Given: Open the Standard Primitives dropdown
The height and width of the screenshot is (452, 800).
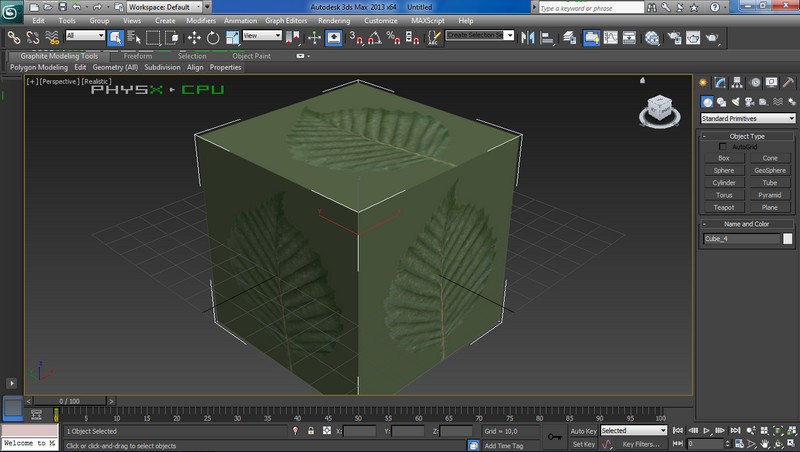Looking at the screenshot, I should tap(747, 119).
